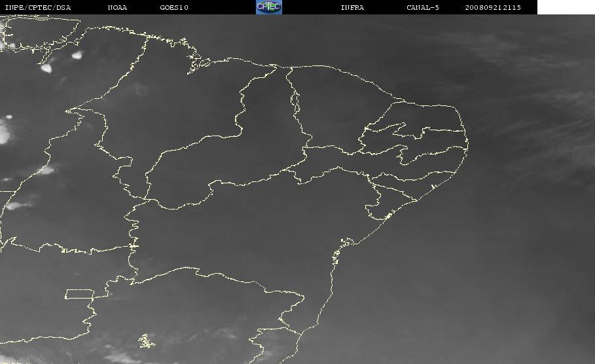Click the INFRA label in header
The width and height of the screenshot is (595, 364).
(x=352, y=8)
